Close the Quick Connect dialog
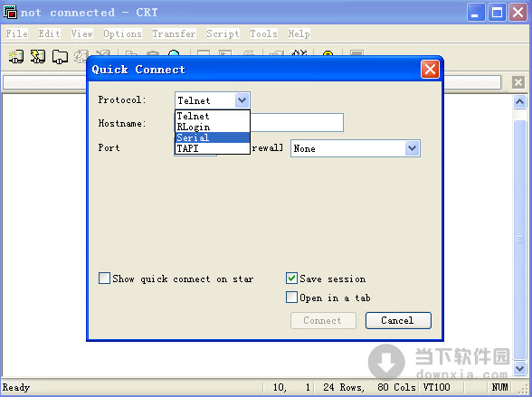The height and width of the screenshot is (397, 532). tap(430, 69)
